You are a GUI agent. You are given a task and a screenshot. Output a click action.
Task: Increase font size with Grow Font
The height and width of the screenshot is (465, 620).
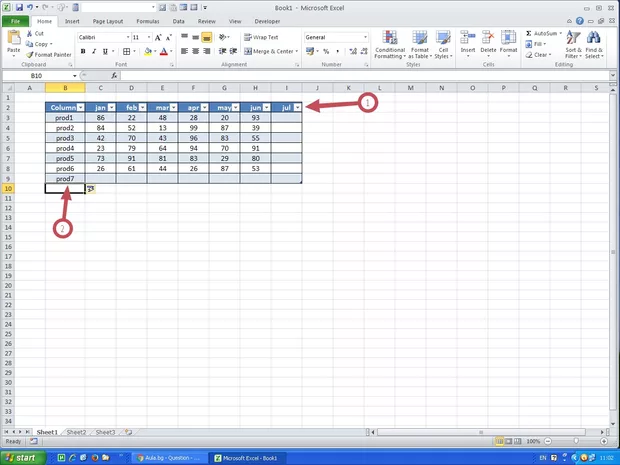[x=158, y=38]
